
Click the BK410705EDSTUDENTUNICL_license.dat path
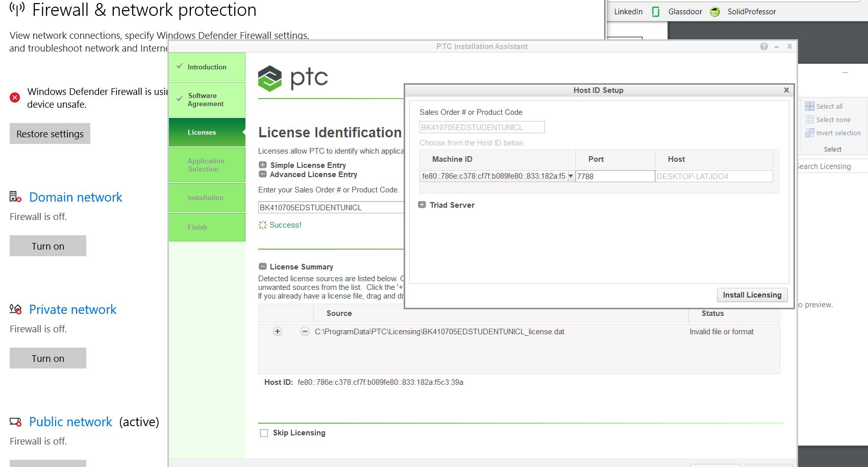coord(439,332)
